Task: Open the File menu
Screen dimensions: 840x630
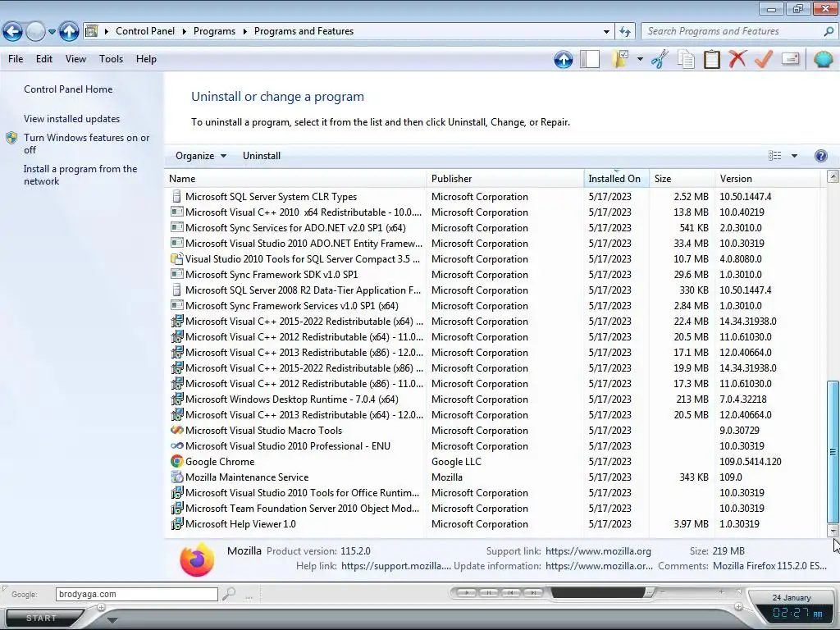Action: pos(16,59)
